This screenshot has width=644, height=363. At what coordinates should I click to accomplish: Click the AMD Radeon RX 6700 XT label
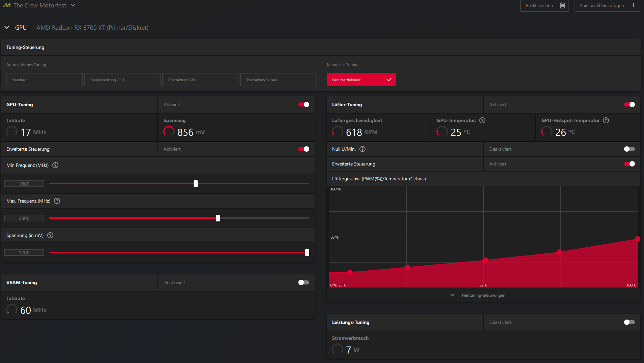(92, 28)
